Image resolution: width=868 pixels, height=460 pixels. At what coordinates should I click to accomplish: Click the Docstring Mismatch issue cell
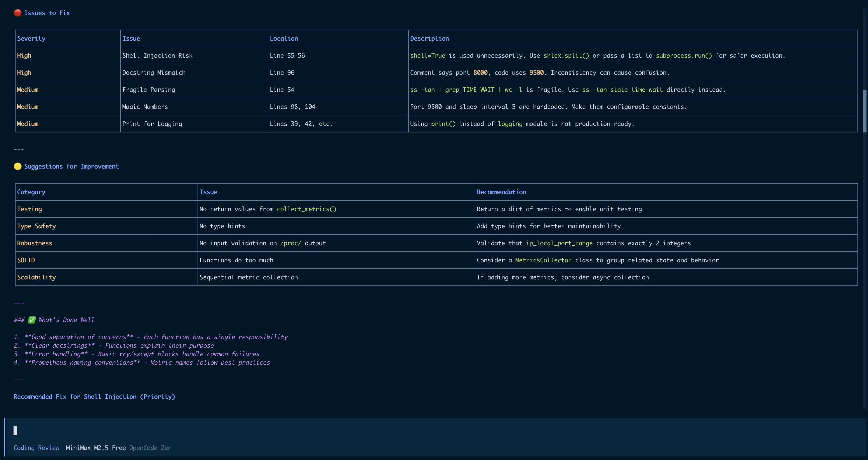click(154, 72)
